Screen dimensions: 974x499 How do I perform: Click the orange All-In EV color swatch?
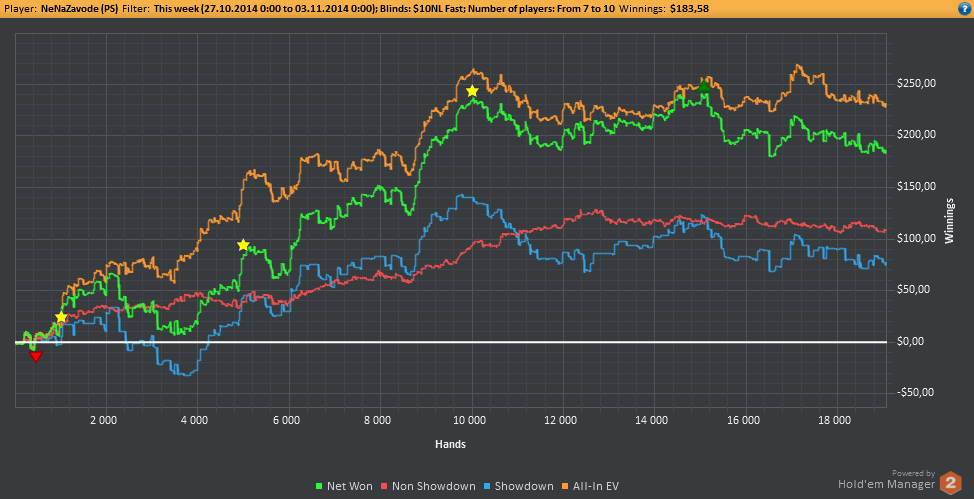(565, 487)
